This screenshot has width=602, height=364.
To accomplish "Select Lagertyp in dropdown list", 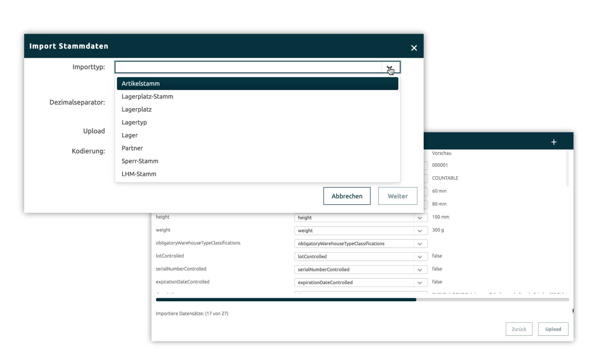I will click(x=134, y=123).
